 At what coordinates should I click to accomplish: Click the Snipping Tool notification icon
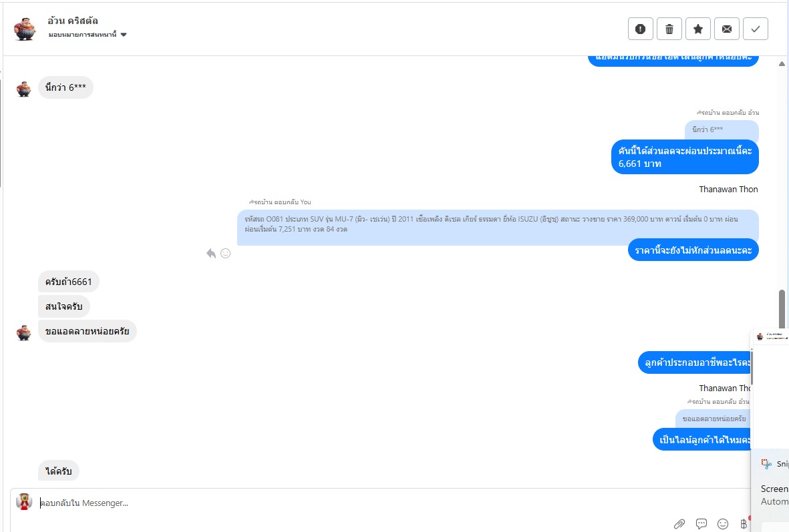766,463
